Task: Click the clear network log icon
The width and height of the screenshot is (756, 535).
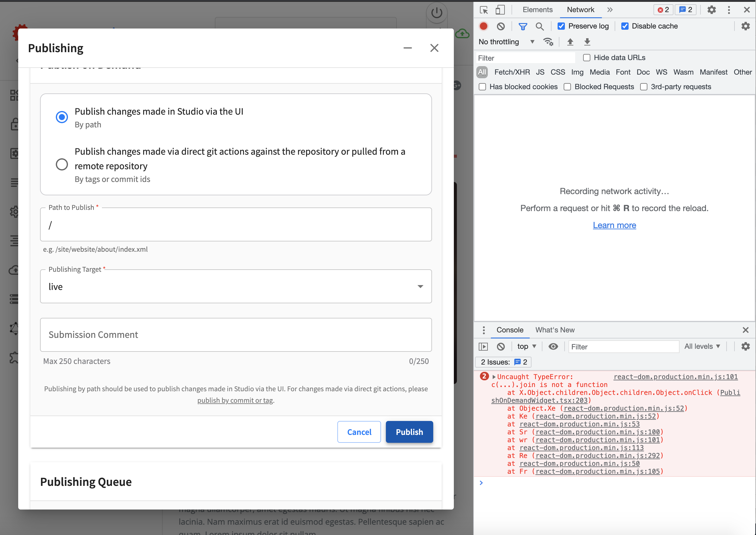Action: pos(501,26)
